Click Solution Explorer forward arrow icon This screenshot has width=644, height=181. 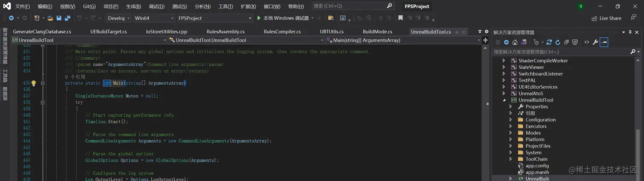tap(506, 42)
